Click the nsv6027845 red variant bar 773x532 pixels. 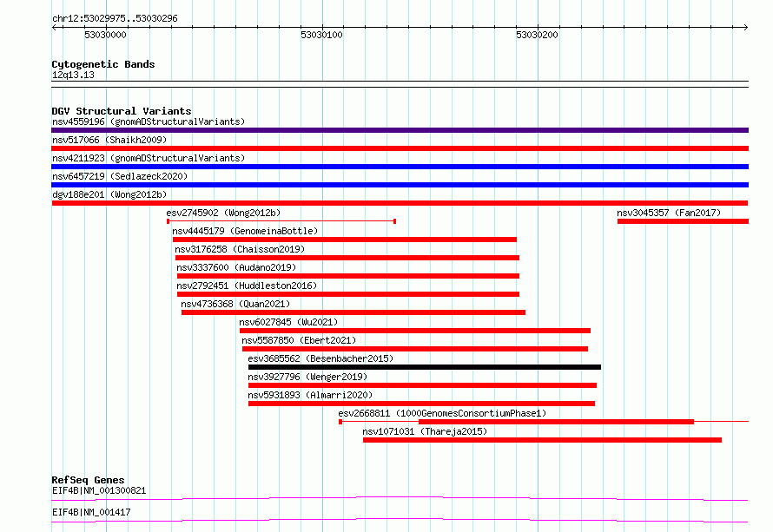(x=415, y=331)
